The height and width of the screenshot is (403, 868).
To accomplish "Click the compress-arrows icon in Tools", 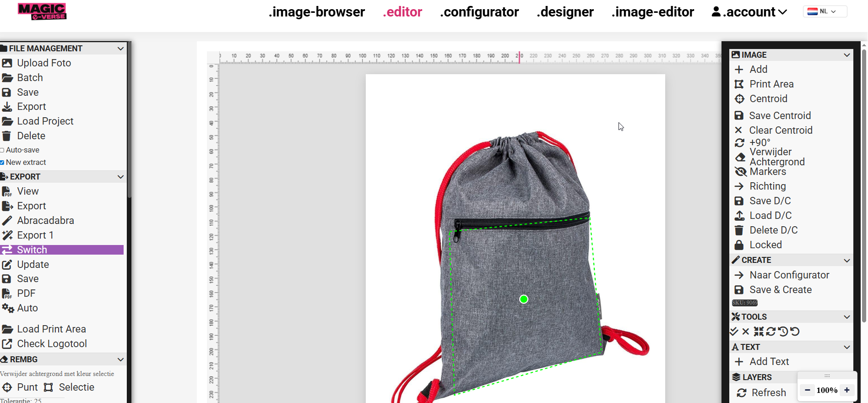I will (x=759, y=331).
